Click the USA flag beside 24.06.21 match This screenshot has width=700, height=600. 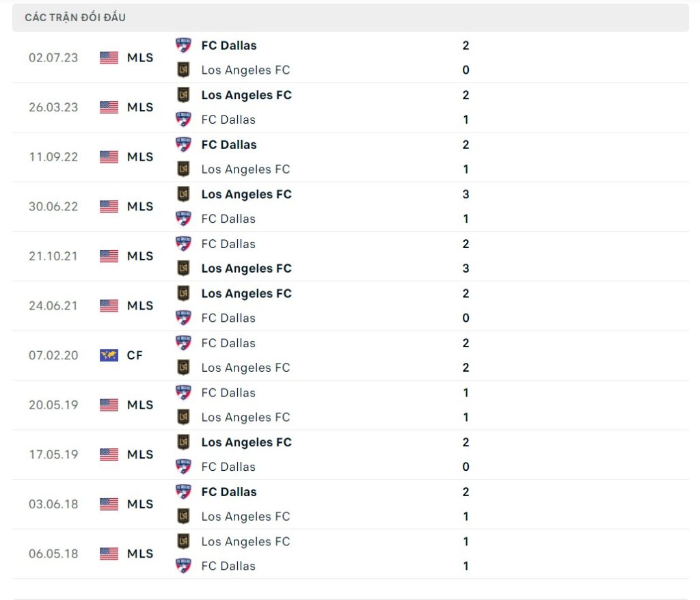109,305
